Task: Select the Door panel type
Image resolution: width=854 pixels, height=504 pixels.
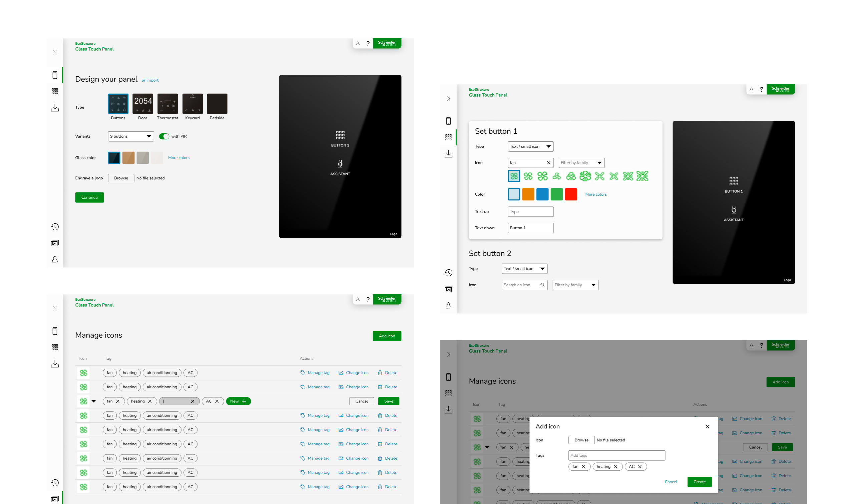Action: point(143,104)
